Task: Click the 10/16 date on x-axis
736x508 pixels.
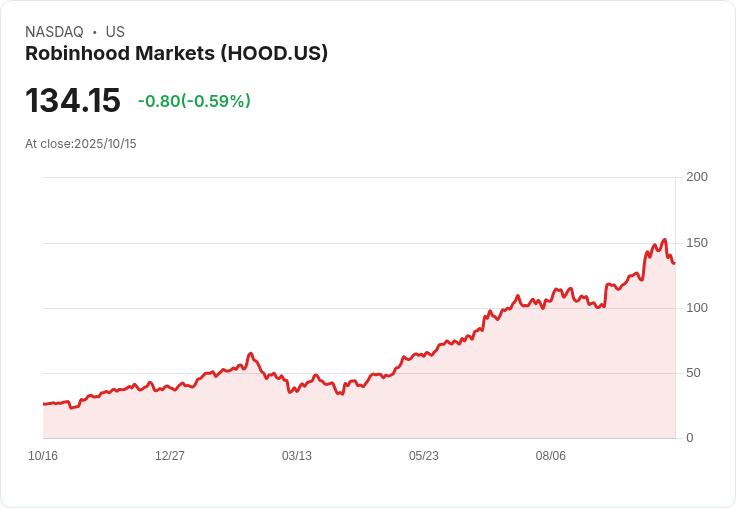Action: click(x=43, y=456)
